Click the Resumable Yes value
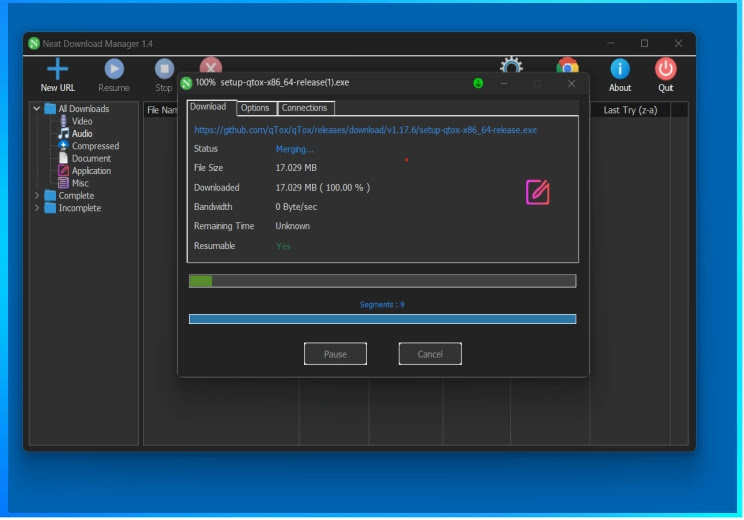This screenshot has height=520, width=744. click(283, 246)
